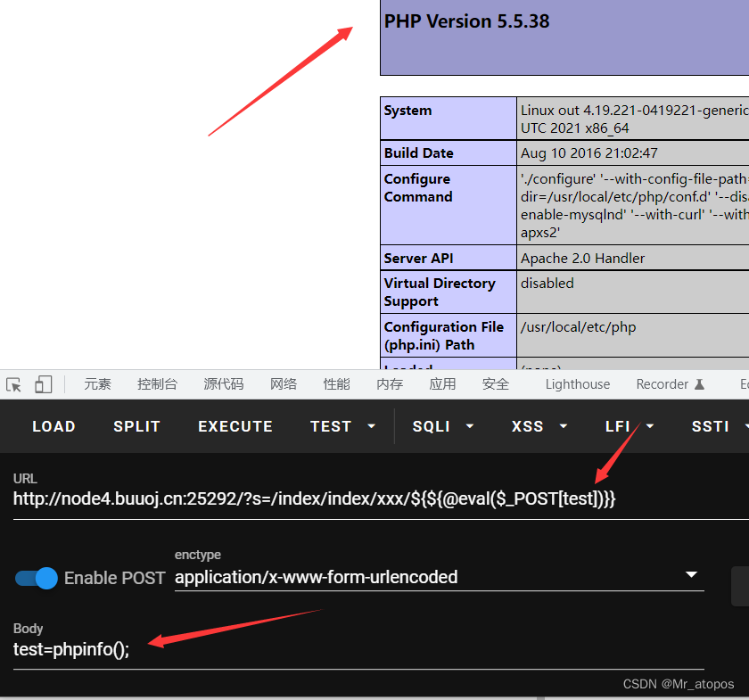This screenshot has width=749, height=700.
Task: Select the 源代码 sources tab
Action: [x=223, y=383]
